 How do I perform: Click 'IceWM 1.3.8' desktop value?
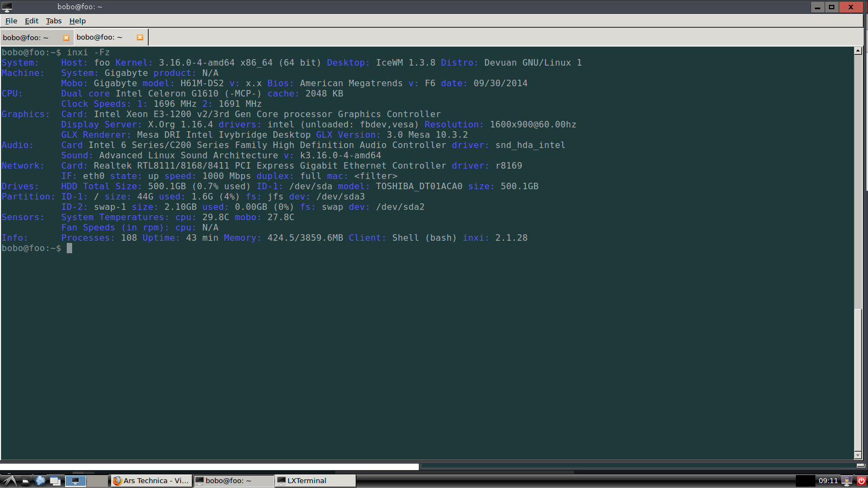(406, 63)
